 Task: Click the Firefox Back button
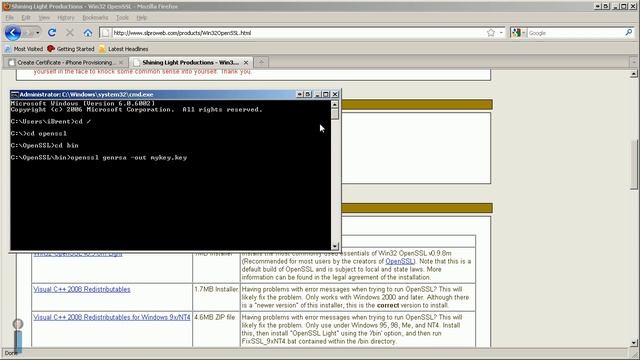(x=13, y=33)
